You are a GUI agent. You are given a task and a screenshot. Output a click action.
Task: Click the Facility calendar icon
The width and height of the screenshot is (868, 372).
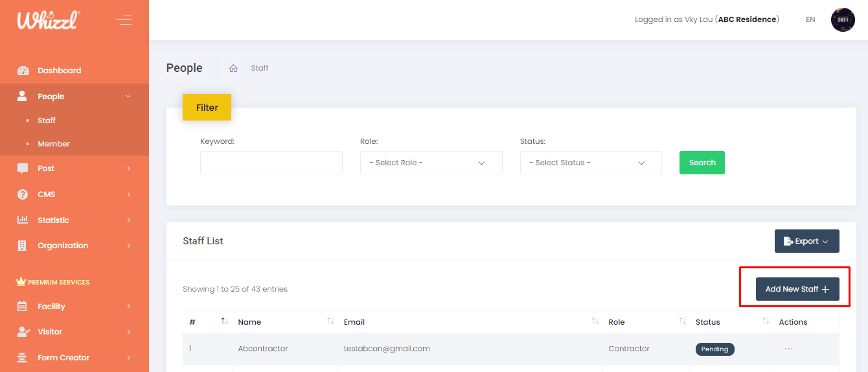coord(23,307)
